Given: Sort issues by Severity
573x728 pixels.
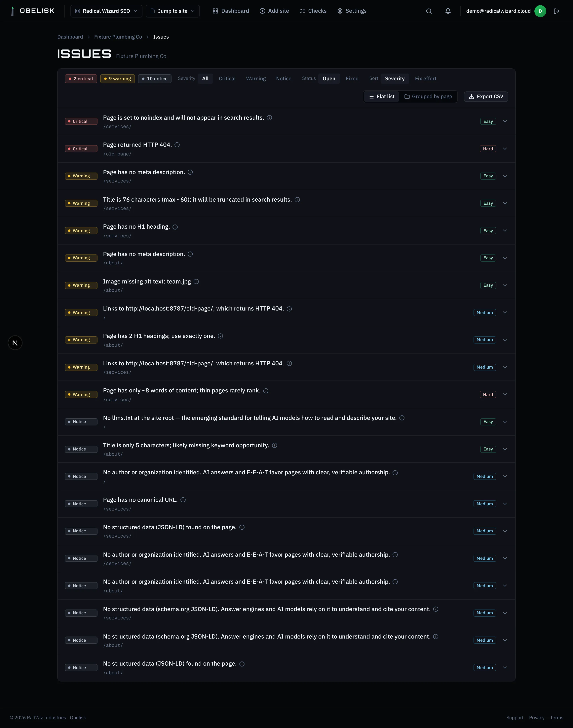Looking at the screenshot, I should coord(395,79).
